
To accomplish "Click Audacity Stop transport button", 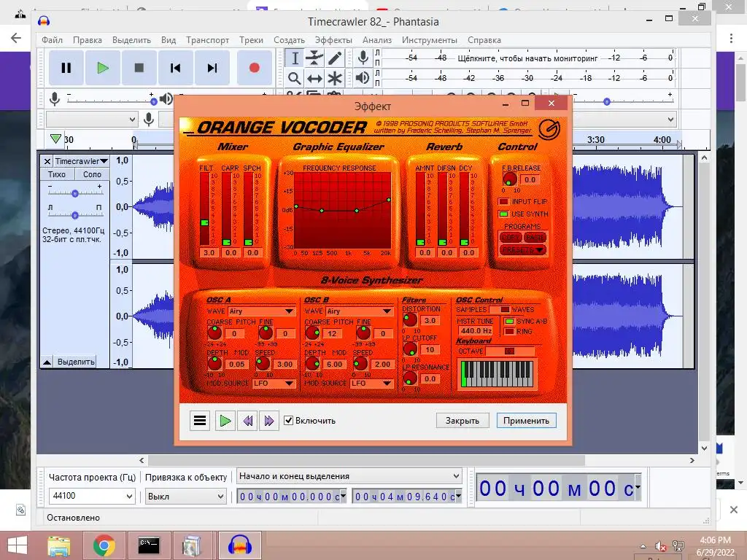I will click(x=139, y=68).
